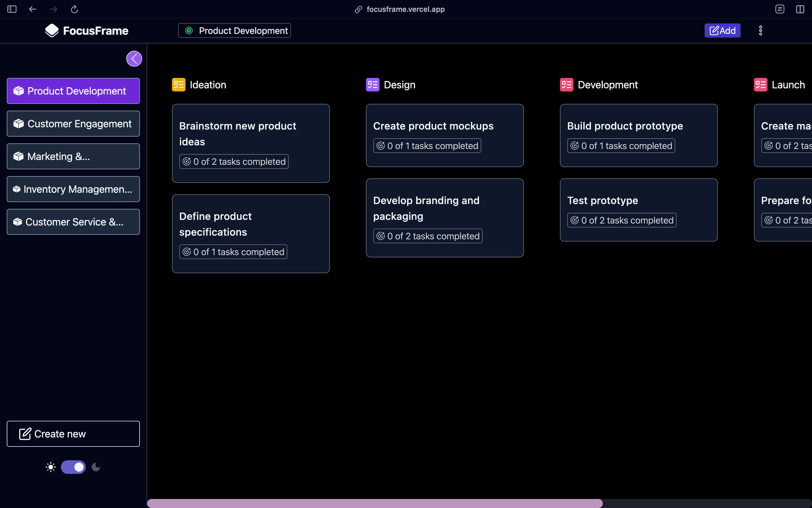The height and width of the screenshot is (508, 812).
Task: Click the focusframe.vercel.app address bar
Action: click(x=406, y=9)
